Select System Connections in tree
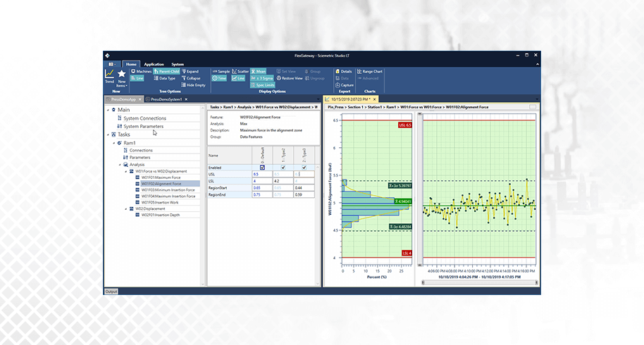 144,118
